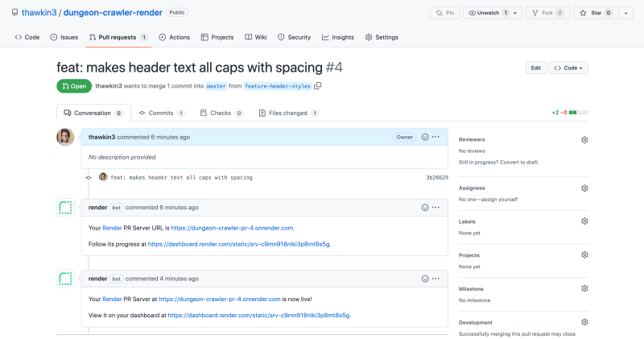Image resolution: width=644 pixels, height=339 pixels.
Task: Open options on render's 4 minutes ago comment
Action: 436,279
